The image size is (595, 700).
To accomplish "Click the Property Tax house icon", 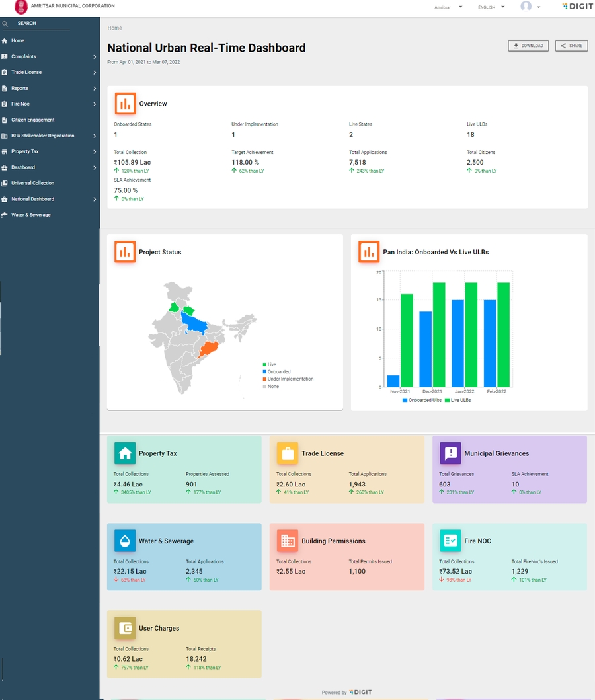I will (x=124, y=453).
